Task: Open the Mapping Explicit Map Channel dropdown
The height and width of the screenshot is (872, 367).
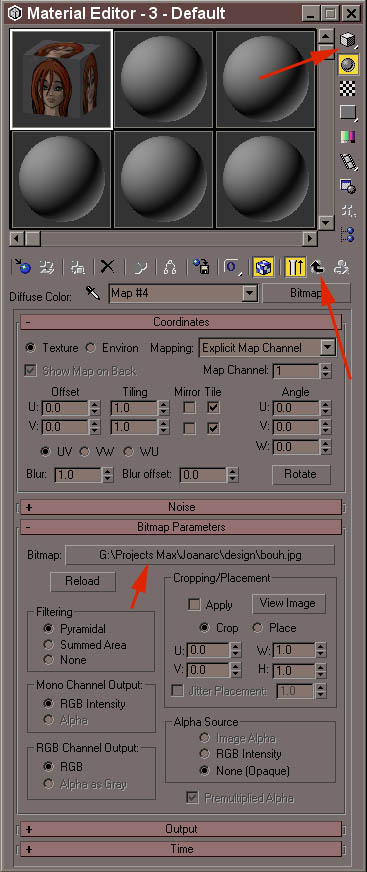Action: point(267,348)
